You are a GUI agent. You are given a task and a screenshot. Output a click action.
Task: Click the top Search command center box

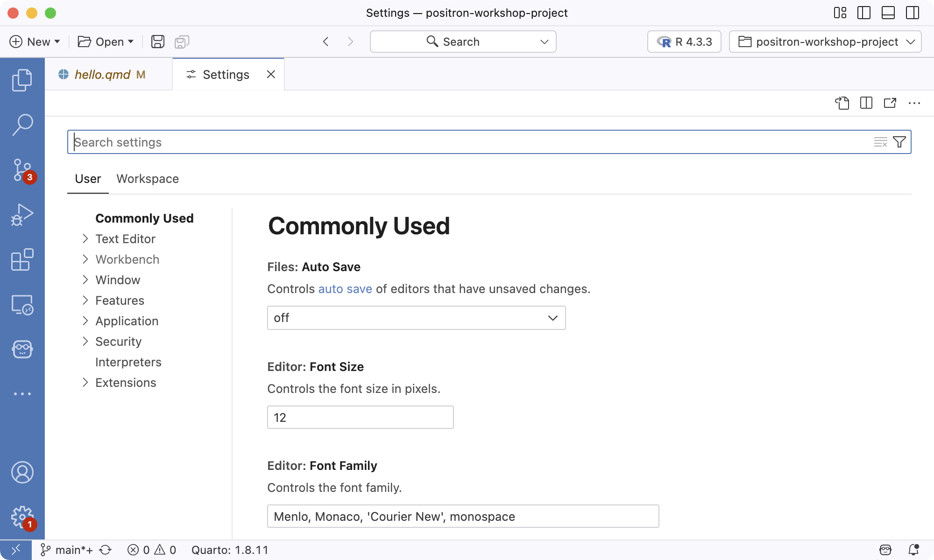[463, 42]
